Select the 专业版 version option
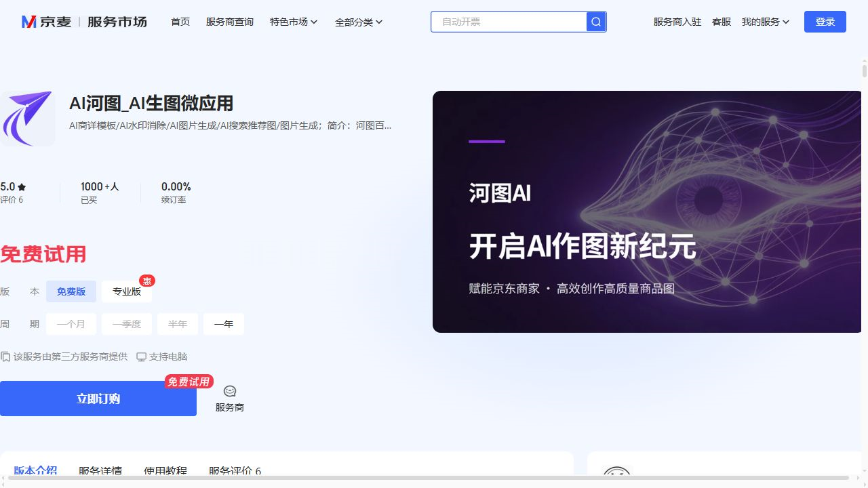 click(x=127, y=291)
